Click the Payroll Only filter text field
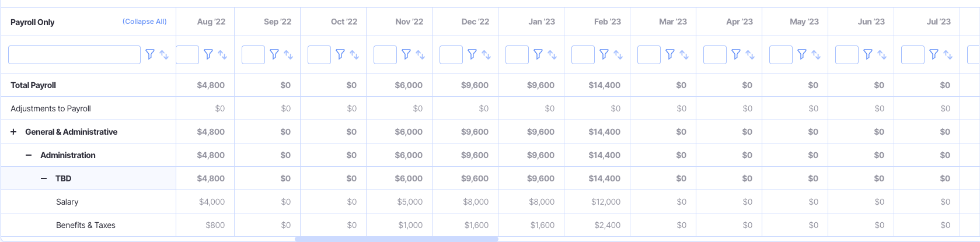980x242 pixels. [74, 55]
